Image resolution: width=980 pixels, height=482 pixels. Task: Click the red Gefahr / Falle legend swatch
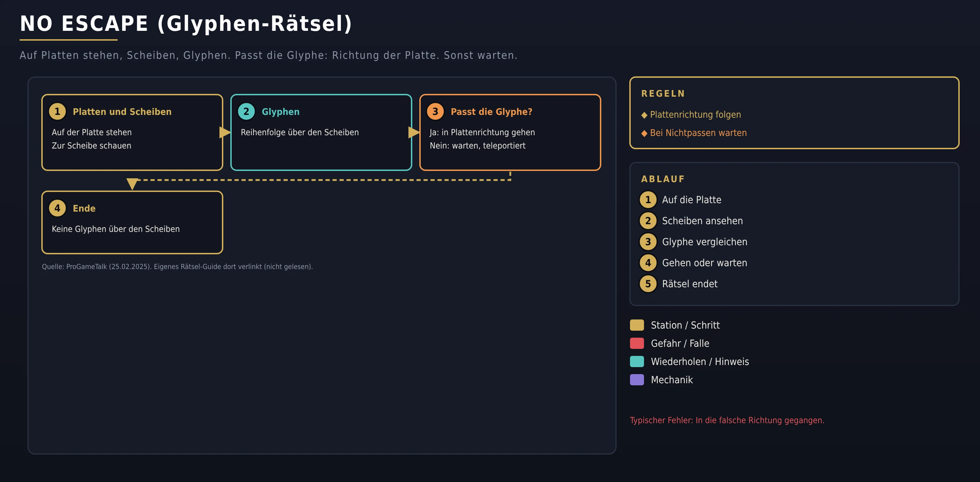coord(637,343)
